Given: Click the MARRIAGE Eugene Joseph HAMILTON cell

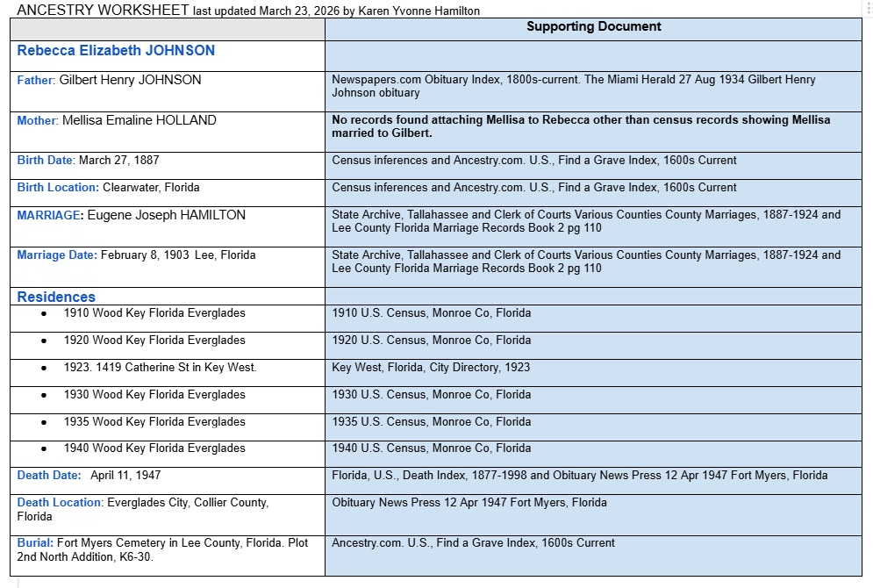Looking at the screenshot, I should tap(132, 215).
